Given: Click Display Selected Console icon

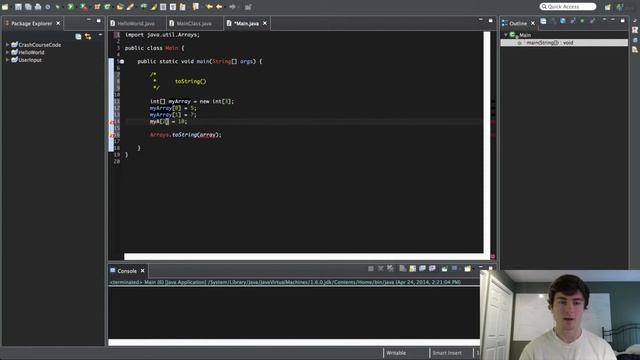Looking at the screenshot, I should [x=454, y=269].
